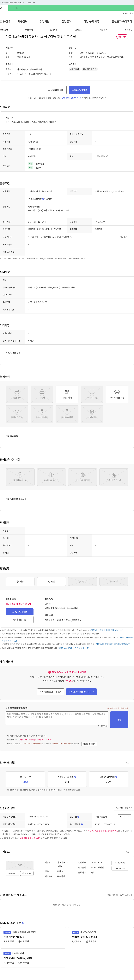This screenshot has height=980, width=134.
Task: Open 채용절차의 공정화에 관한 법률 제4조의3 link
Action: pyautogui.click(x=107, y=630)
